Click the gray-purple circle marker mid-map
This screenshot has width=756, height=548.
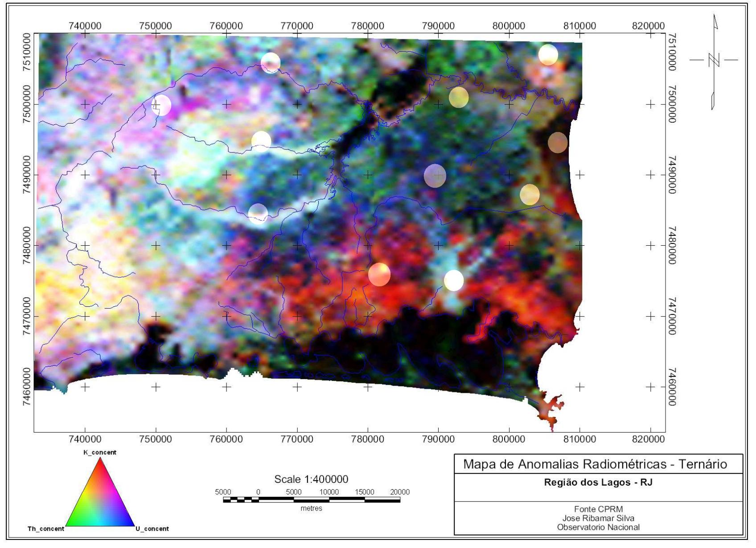[x=435, y=175]
